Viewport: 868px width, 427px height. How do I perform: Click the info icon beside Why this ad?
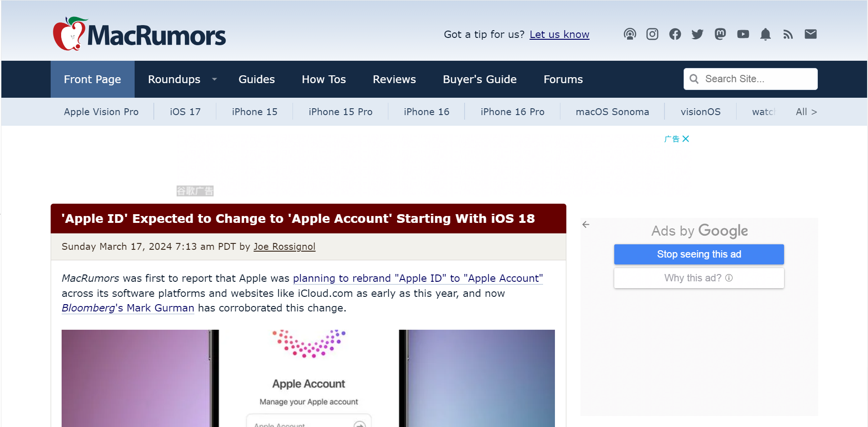tap(729, 278)
